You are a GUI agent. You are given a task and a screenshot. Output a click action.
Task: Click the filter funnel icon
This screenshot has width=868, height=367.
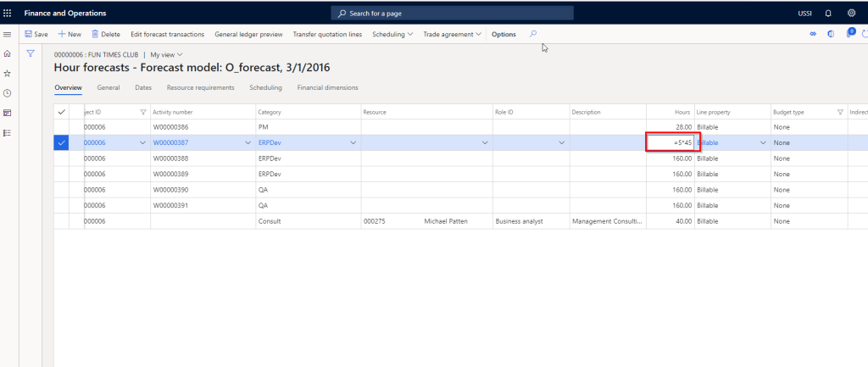click(31, 53)
